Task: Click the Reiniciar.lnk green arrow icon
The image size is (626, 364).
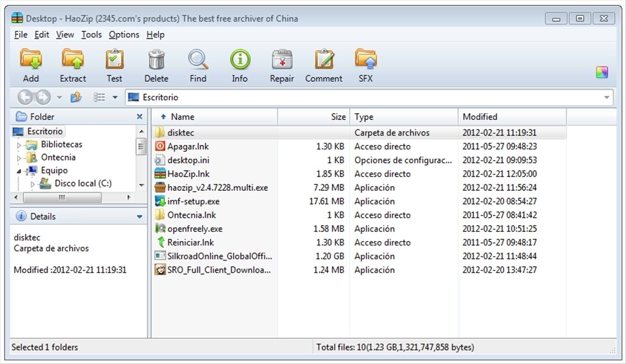Action: tap(160, 242)
